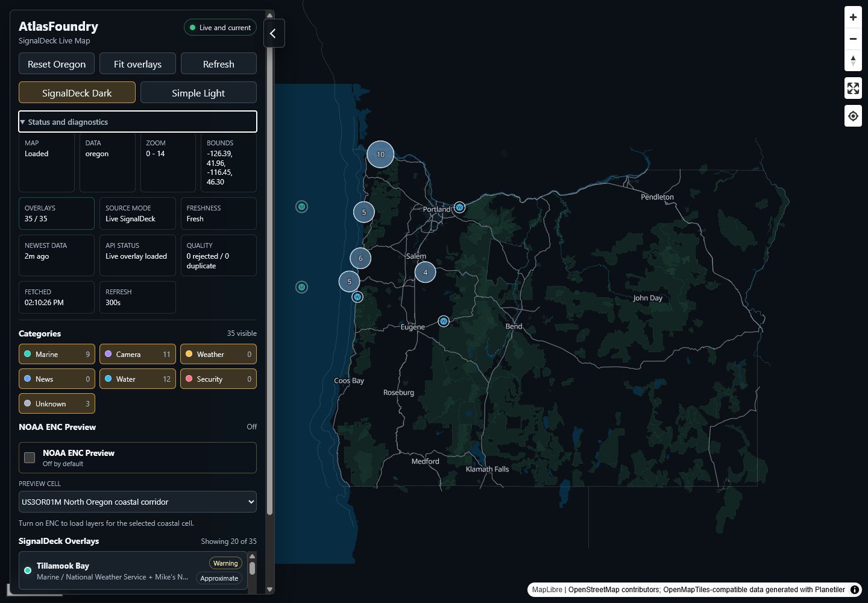Click the Approximate tag on Tillamook Bay
The height and width of the screenshot is (603, 868).
[x=219, y=578]
